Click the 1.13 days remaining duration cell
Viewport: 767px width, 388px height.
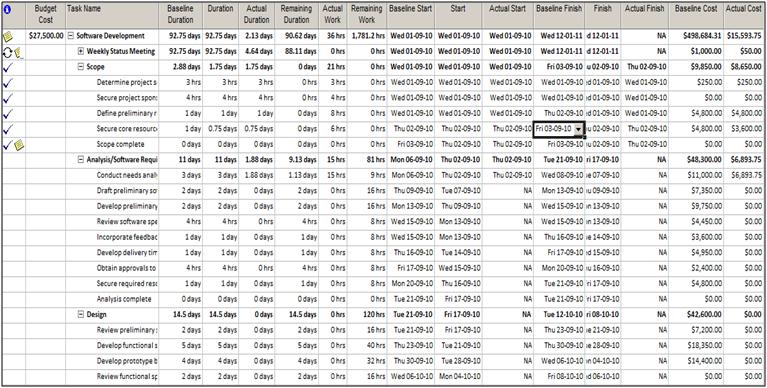click(296, 175)
